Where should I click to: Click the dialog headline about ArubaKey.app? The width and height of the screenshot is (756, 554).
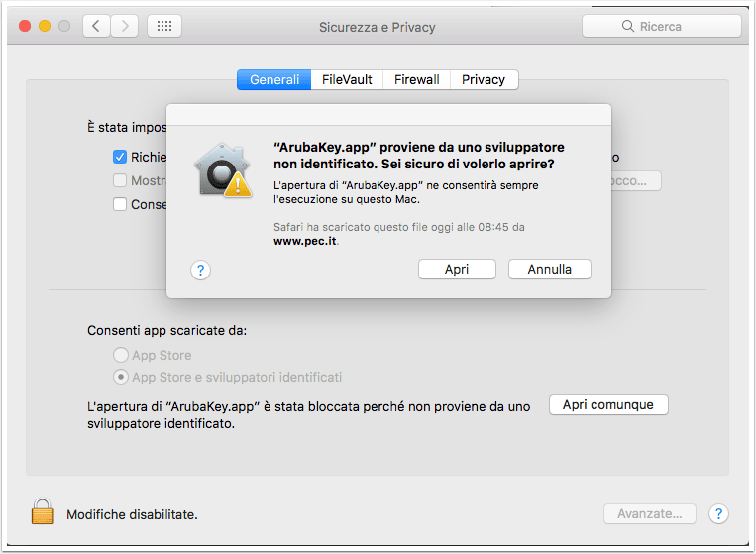(x=418, y=156)
